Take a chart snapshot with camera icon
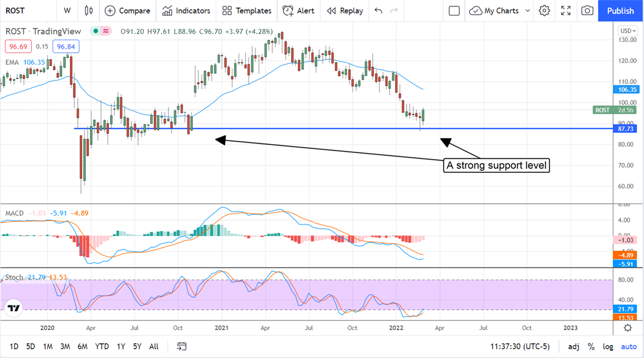 [x=588, y=11]
